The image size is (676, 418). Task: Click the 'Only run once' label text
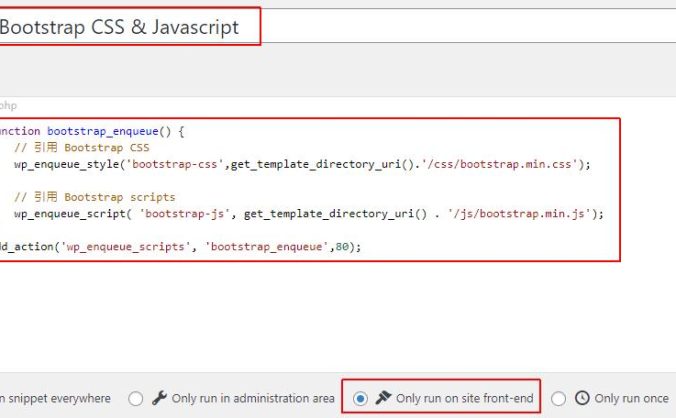[632, 399]
